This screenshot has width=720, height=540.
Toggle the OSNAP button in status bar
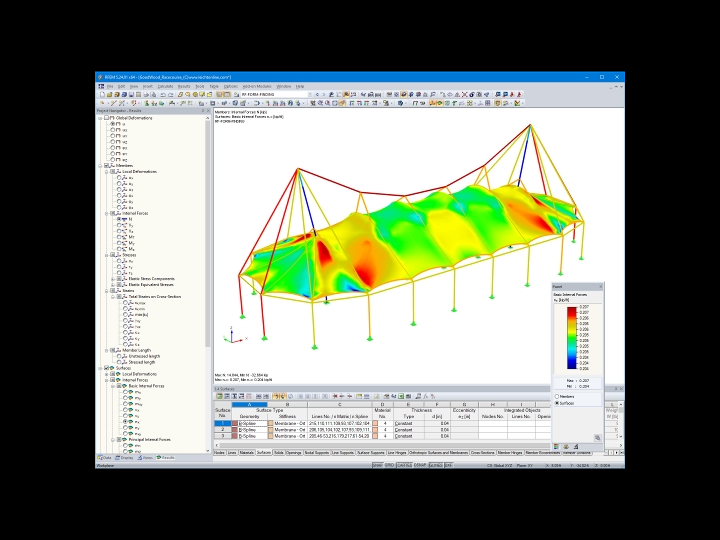pos(420,466)
